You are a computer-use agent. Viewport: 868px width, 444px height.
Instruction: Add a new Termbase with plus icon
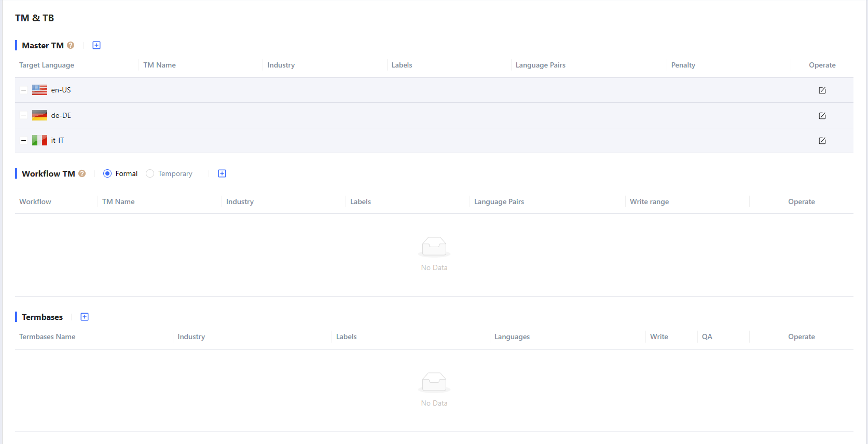click(x=85, y=317)
